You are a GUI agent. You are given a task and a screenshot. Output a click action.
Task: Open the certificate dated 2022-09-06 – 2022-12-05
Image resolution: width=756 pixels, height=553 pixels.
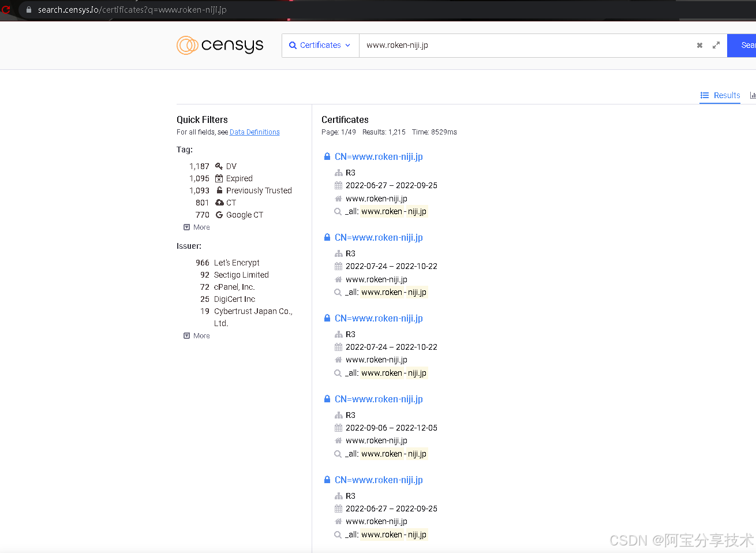click(379, 399)
